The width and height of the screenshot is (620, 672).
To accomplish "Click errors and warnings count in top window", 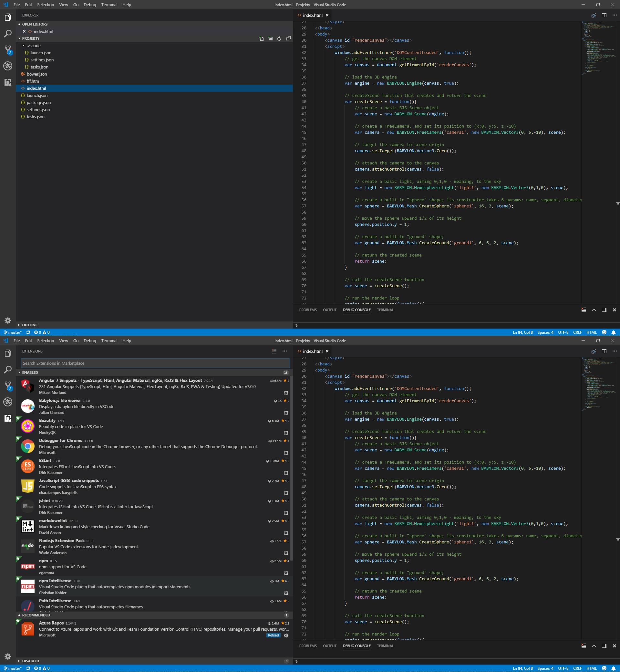I will [42, 332].
